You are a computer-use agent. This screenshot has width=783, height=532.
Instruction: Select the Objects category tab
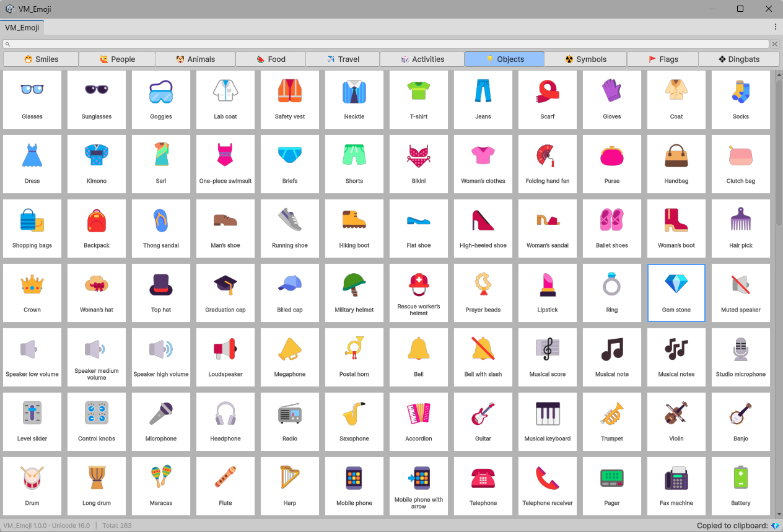[x=504, y=59]
